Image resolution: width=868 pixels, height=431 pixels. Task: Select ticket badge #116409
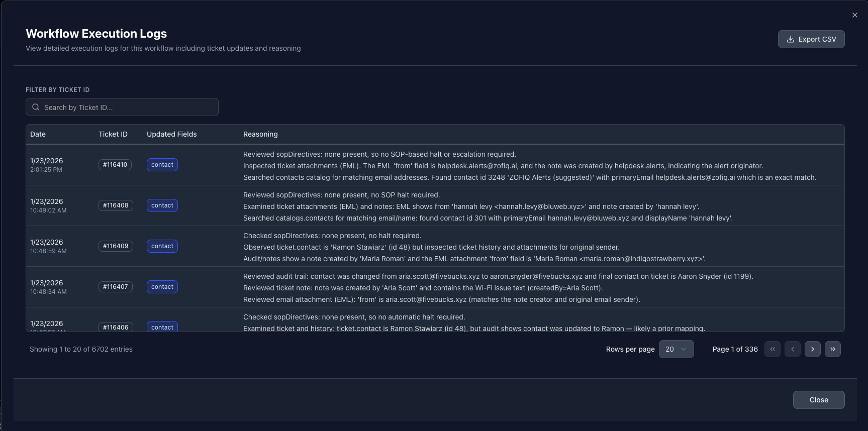[116, 246]
